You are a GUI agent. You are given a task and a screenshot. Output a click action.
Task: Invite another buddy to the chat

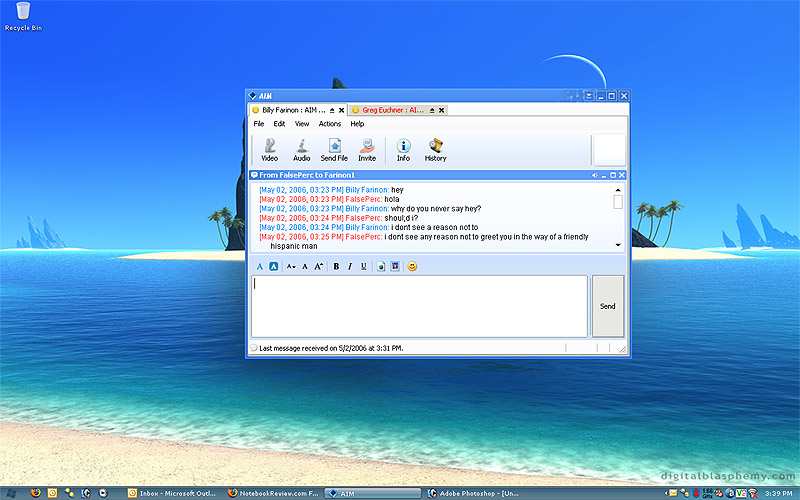(367, 150)
